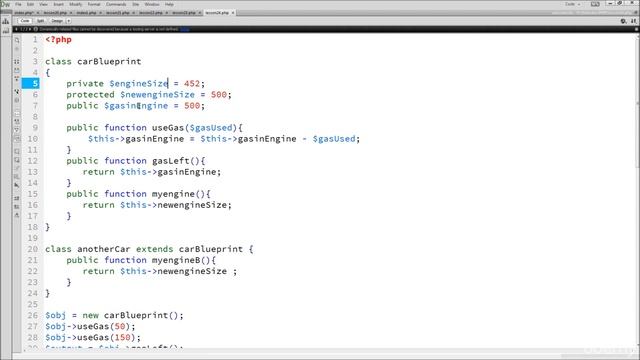Remove comment toolbar icon
Image resolution: width=640 pixels, height=360 pixels.
tap(17, 160)
